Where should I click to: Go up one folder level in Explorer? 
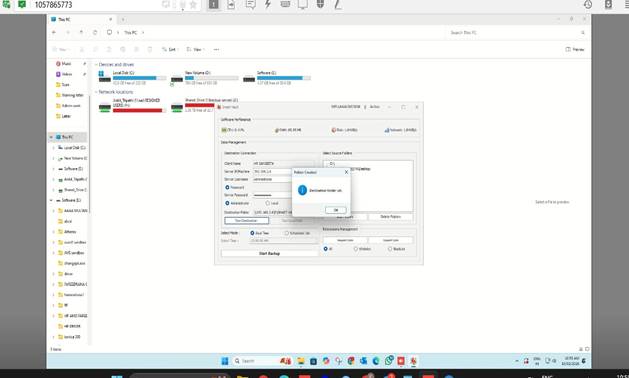pyautogui.click(x=81, y=32)
